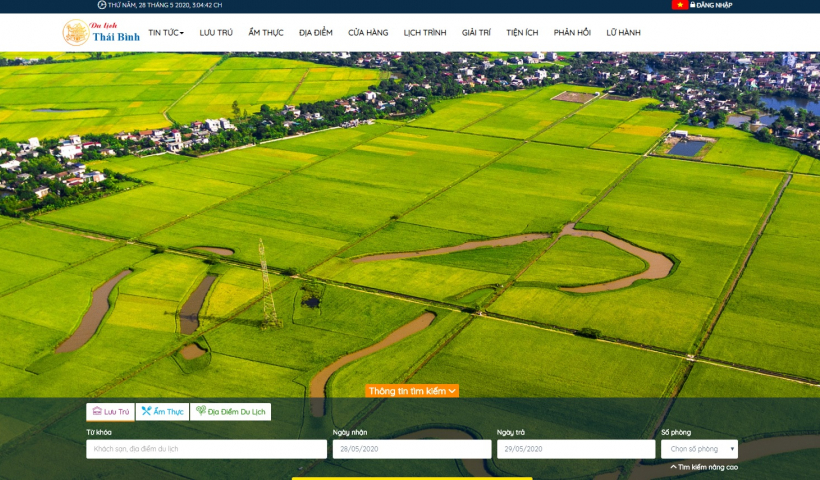820x480 pixels.
Task: Collapse the Thông tin tìm kiếm panel
Action: pos(412,391)
